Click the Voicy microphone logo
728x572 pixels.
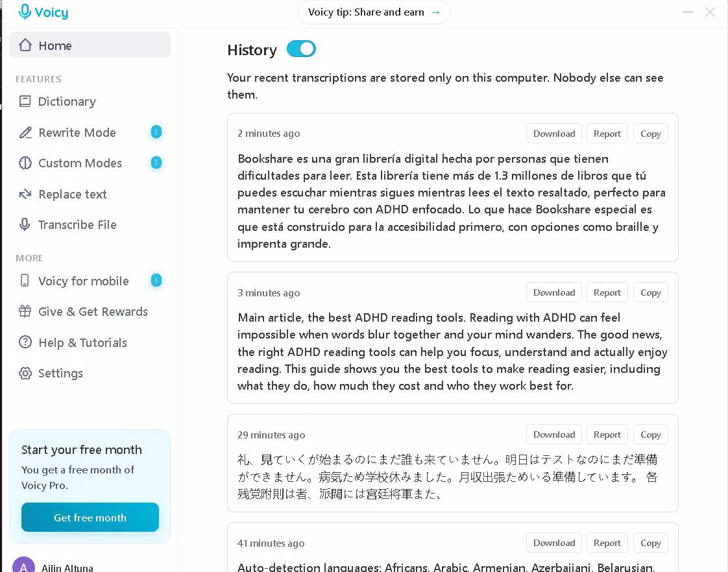coord(25,12)
